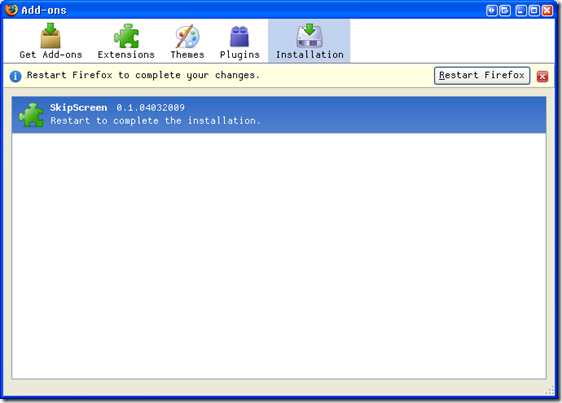Switch to the Extensions tab label
The image size is (562, 403).
pos(126,54)
